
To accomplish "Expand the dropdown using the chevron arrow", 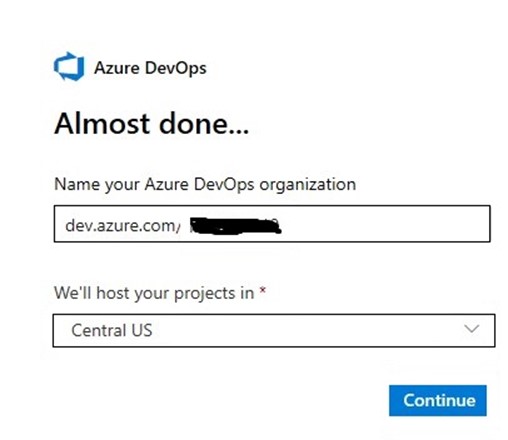I will (x=472, y=329).
